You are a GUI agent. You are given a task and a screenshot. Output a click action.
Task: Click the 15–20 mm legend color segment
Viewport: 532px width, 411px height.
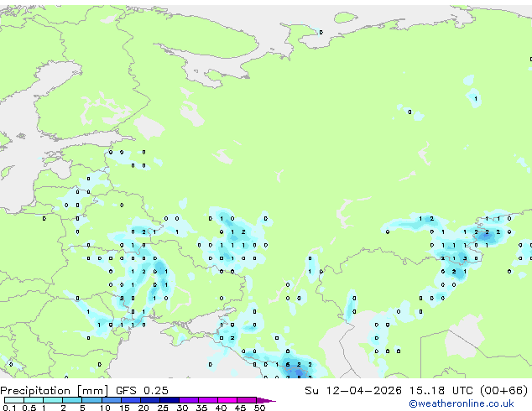(130, 400)
